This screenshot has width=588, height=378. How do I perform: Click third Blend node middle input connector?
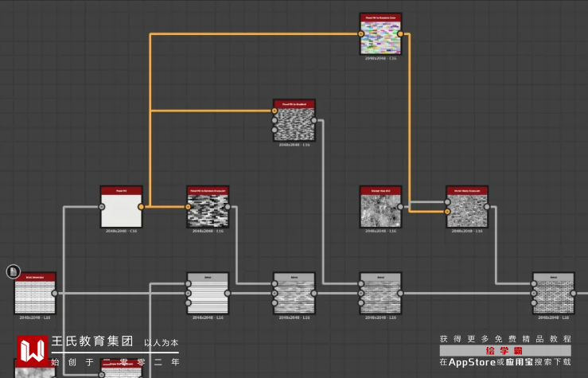click(x=360, y=294)
